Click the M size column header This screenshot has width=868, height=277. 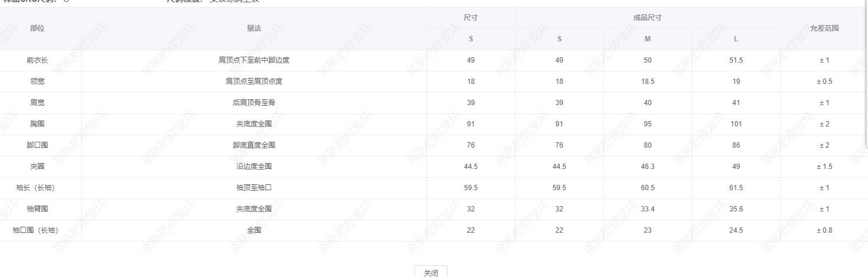(647, 39)
